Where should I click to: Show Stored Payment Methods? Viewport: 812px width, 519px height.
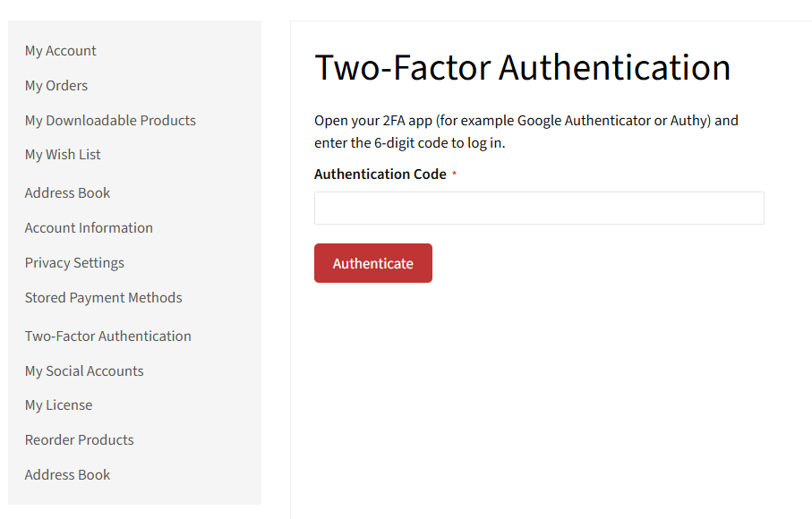pyautogui.click(x=104, y=298)
